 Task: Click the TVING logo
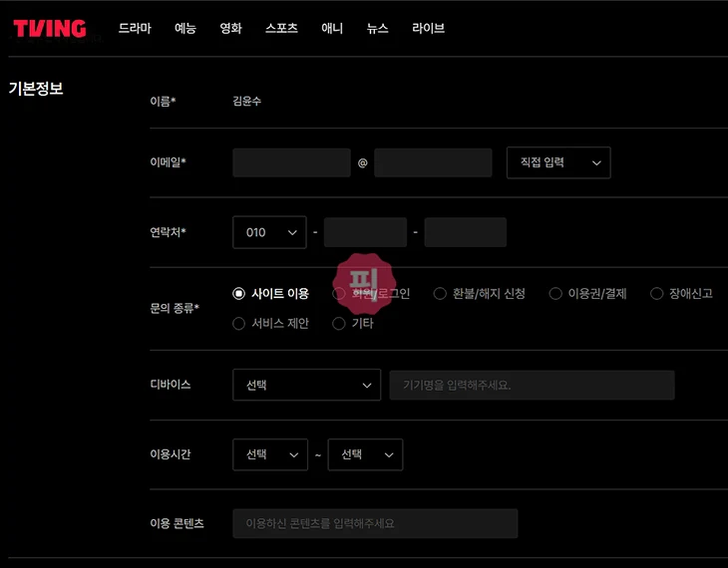coord(49,28)
